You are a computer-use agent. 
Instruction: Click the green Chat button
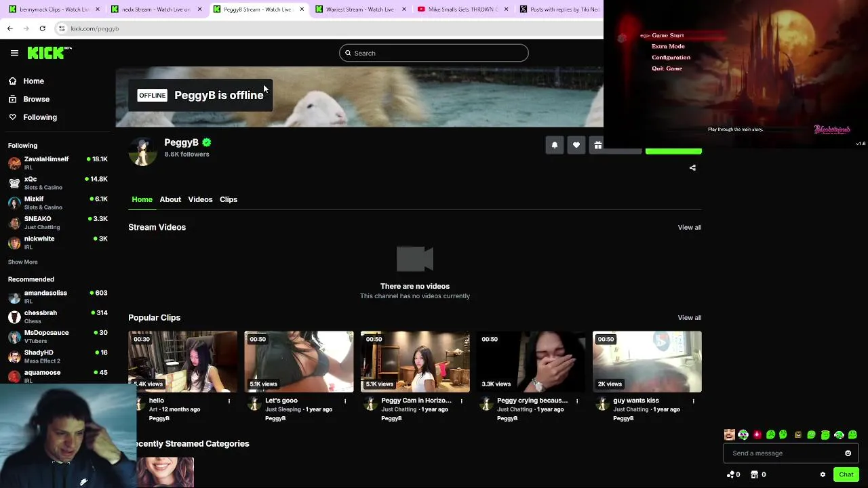[846, 474]
